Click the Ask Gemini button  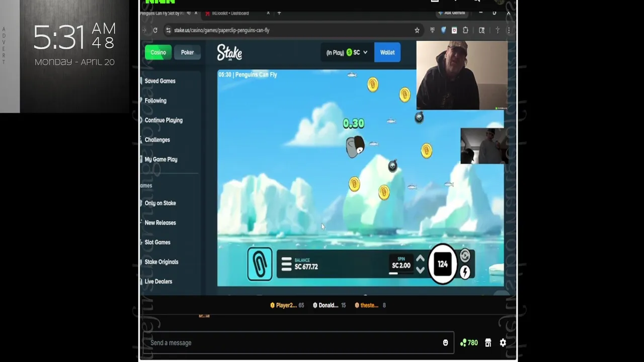(x=452, y=13)
